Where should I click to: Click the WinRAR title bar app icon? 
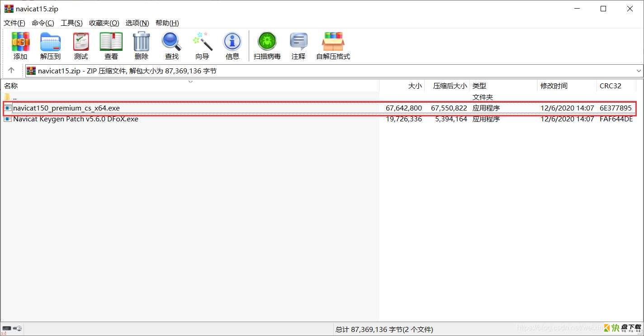(x=9, y=9)
